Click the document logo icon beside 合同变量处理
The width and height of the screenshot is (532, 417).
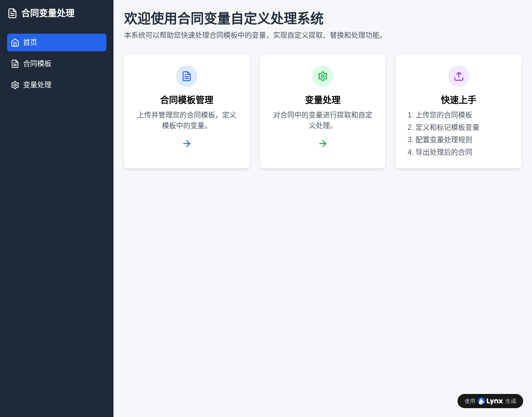12,13
